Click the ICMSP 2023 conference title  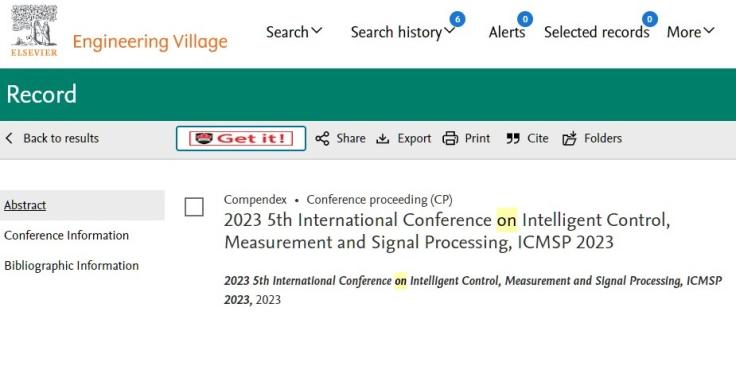pos(447,231)
